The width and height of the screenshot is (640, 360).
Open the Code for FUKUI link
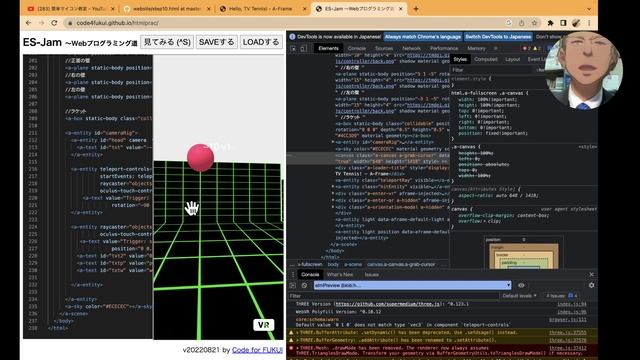[x=257, y=350]
